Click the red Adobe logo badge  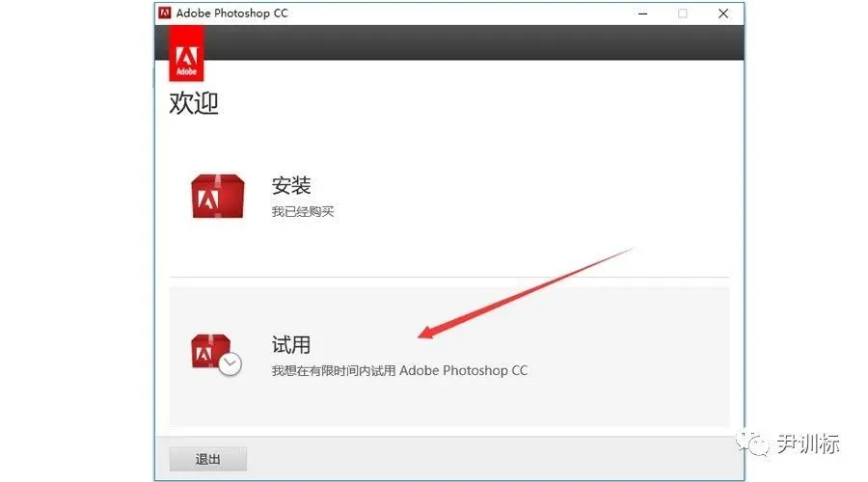coord(186,54)
